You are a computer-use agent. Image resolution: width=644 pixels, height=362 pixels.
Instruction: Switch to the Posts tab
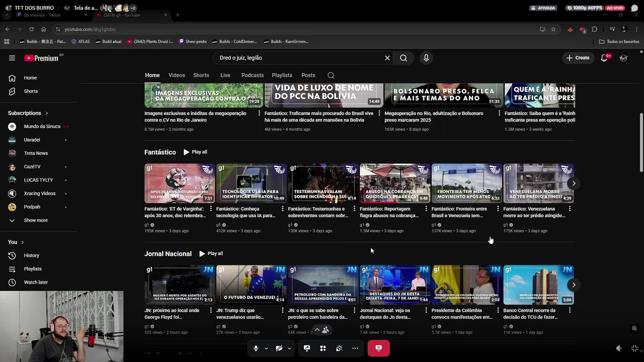[308, 75]
